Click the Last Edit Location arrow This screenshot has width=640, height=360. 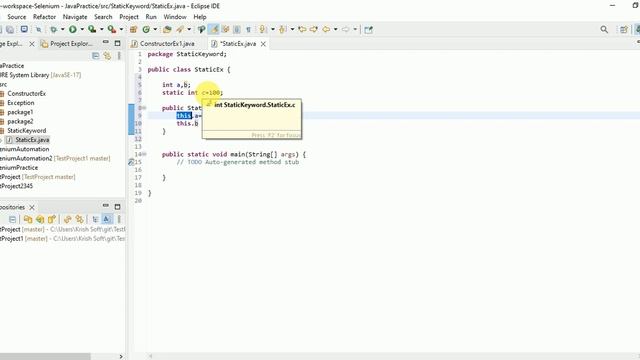coord(302,29)
